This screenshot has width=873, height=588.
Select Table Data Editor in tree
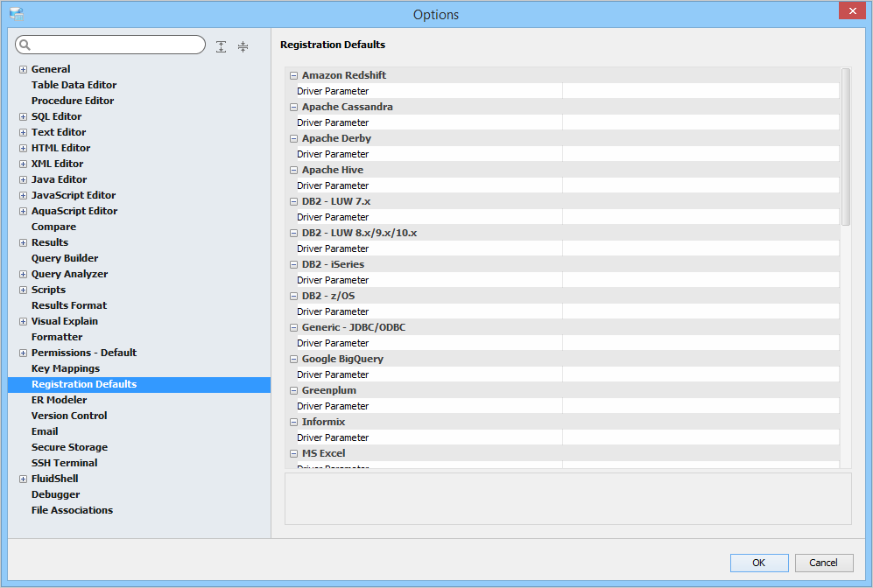point(74,85)
